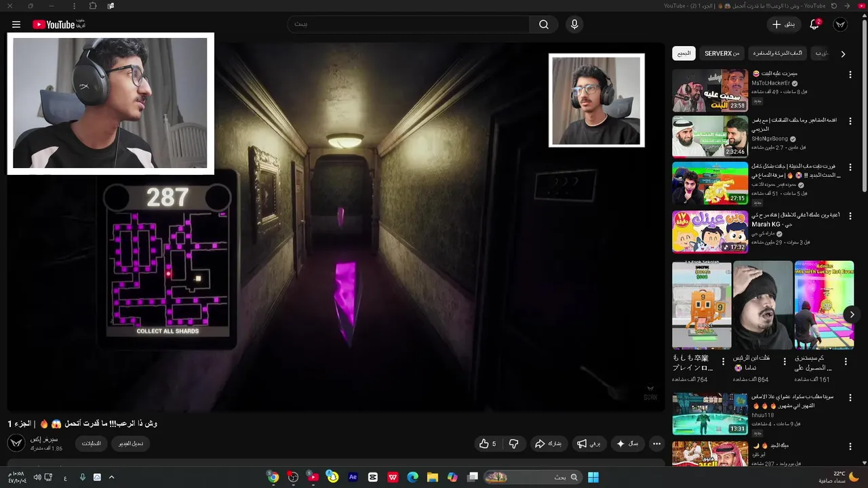The image size is (868, 488).
Task: Open the account avatar menu
Action: (841, 24)
